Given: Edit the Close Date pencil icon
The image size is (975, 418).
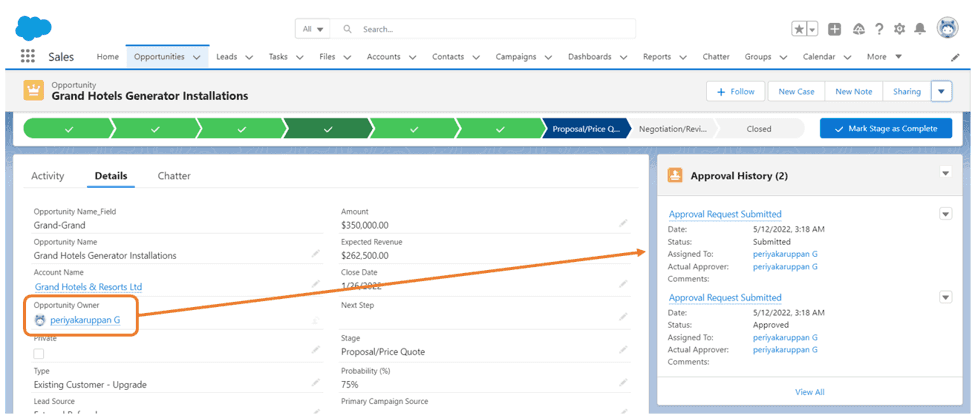Looking at the screenshot, I should click(x=623, y=284).
